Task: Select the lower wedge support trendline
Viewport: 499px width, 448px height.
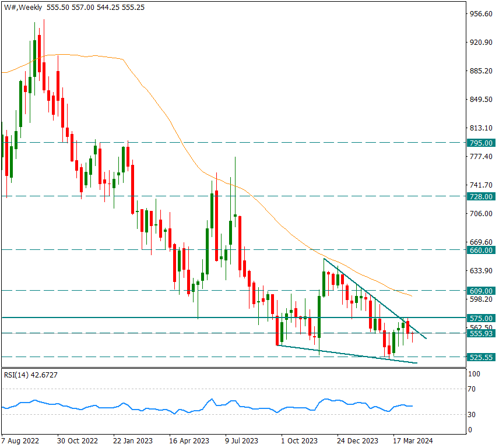Action: [x=347, y=354]
